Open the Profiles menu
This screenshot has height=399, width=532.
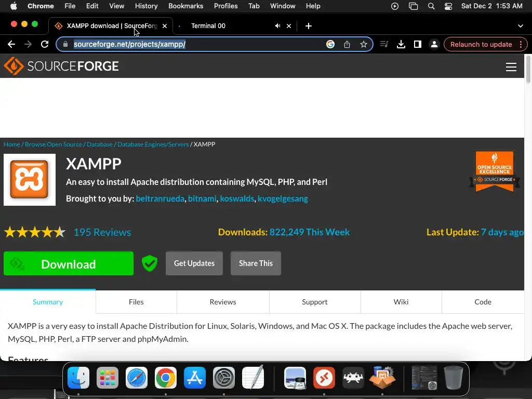pyautogui.click(x=225, y=6)
